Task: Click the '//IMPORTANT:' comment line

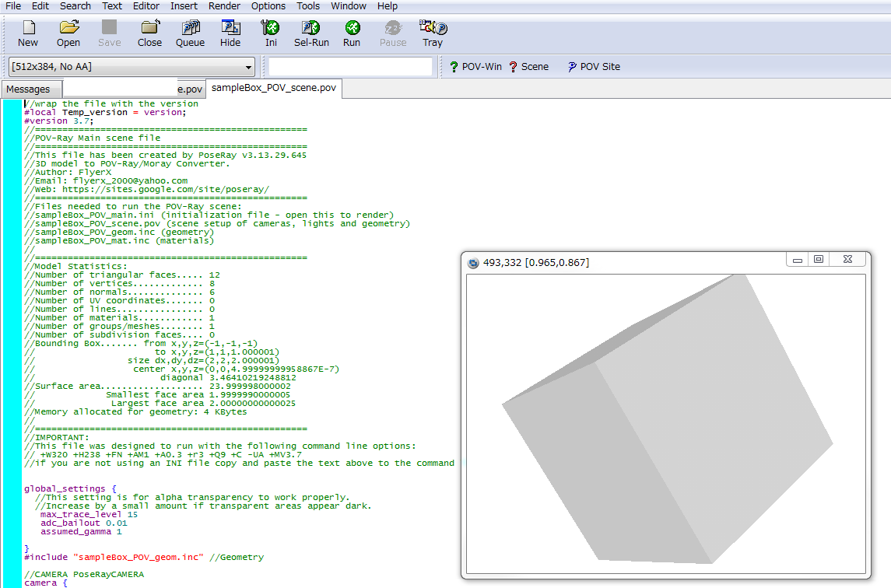Action: 56,437
